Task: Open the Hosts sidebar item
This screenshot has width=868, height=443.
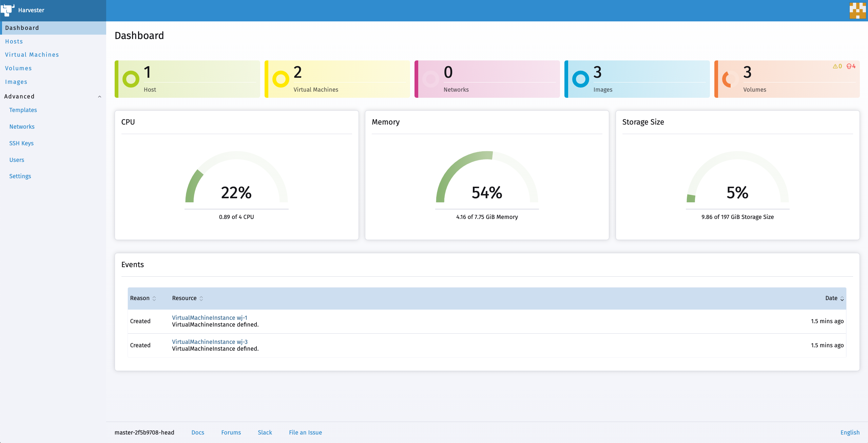Action: (14, 41)
